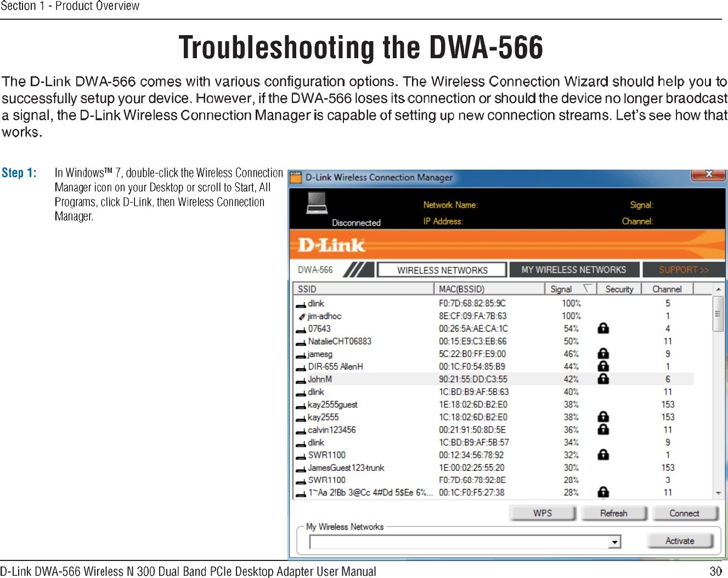Expand the My Wireless Networks dropdown arrow

coord(614,542)
